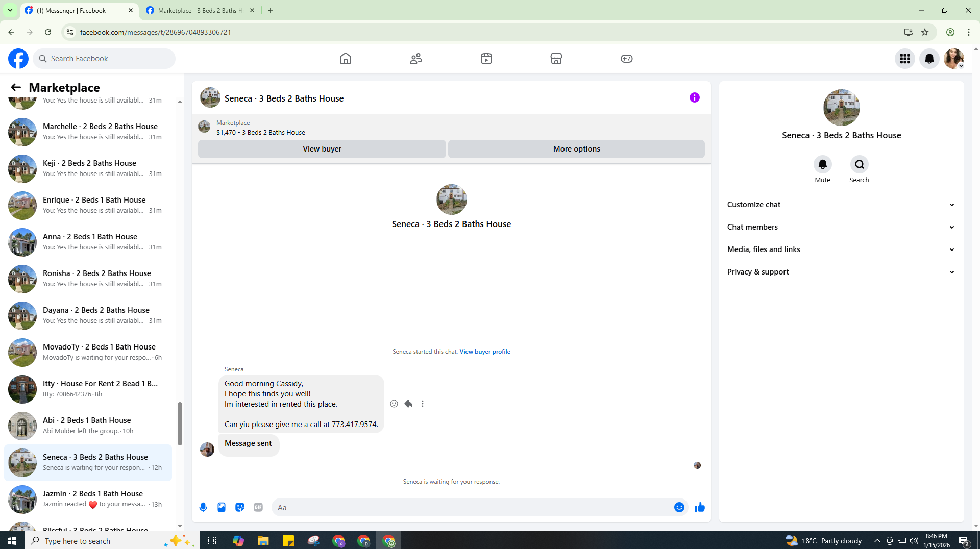Open the MovadoTy 2 Beds 1 Bath chat

pyautogui.click(x=88, y=352)
